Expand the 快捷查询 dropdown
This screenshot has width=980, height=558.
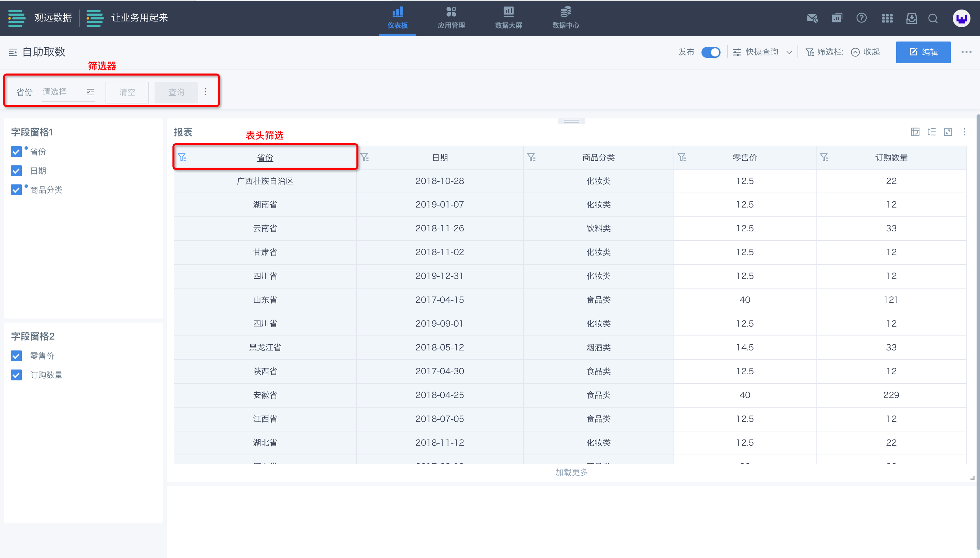(762, 52)
